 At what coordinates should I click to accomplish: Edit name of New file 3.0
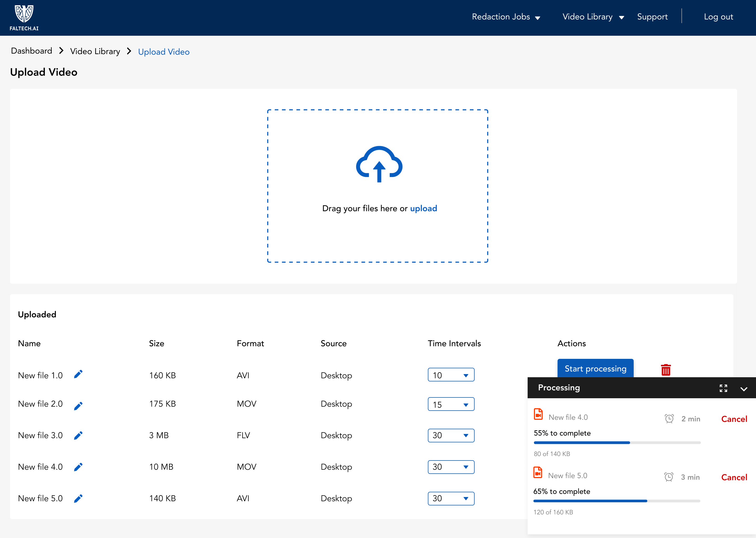(78, 435)
